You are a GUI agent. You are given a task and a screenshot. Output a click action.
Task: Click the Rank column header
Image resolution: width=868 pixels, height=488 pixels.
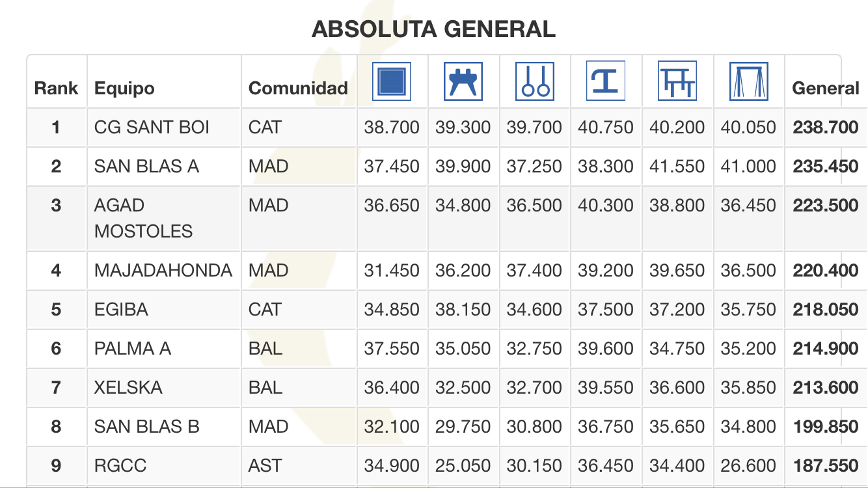pyautogui.click(x=56, y=88)
